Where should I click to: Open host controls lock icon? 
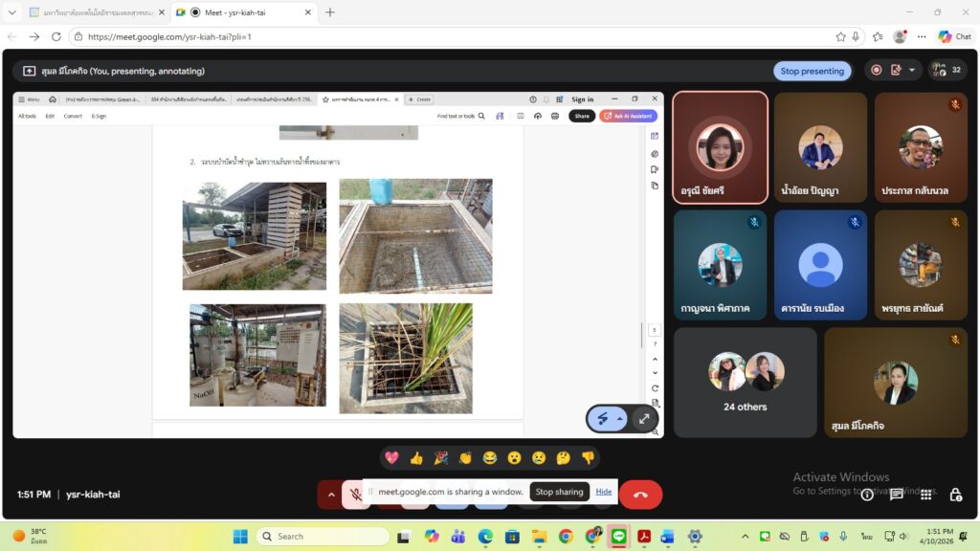(x=955, y=495)
